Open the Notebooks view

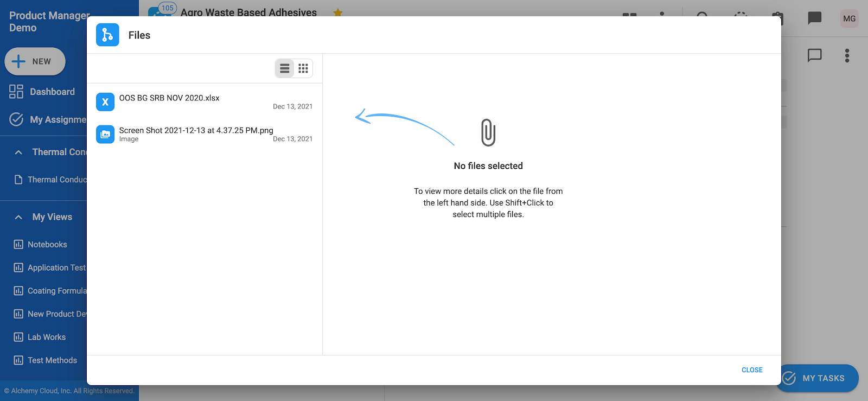[47, 245]
